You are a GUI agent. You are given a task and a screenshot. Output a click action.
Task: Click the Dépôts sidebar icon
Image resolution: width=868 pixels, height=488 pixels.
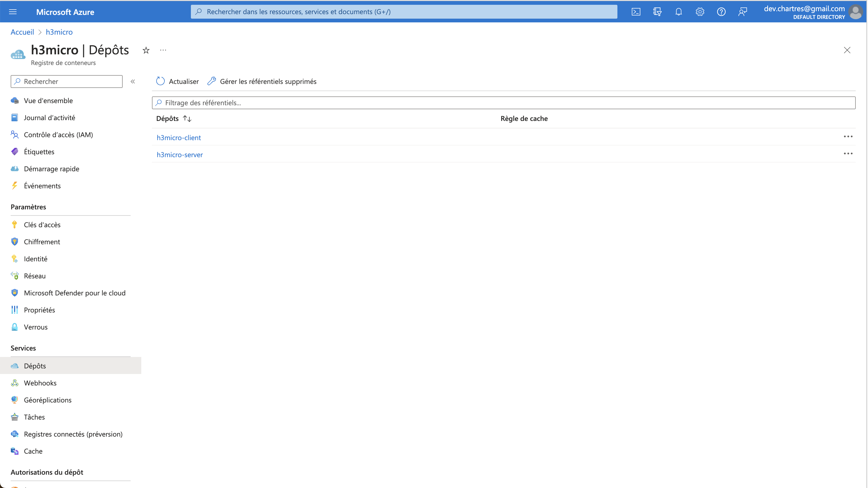[14, 366]
